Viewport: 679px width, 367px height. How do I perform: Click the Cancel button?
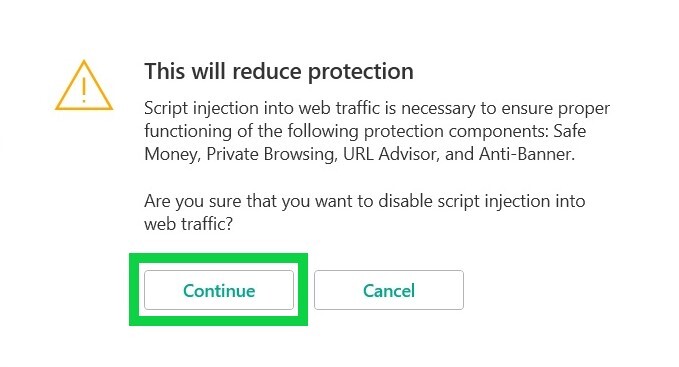pyautogui.click(x=389, y=290)
